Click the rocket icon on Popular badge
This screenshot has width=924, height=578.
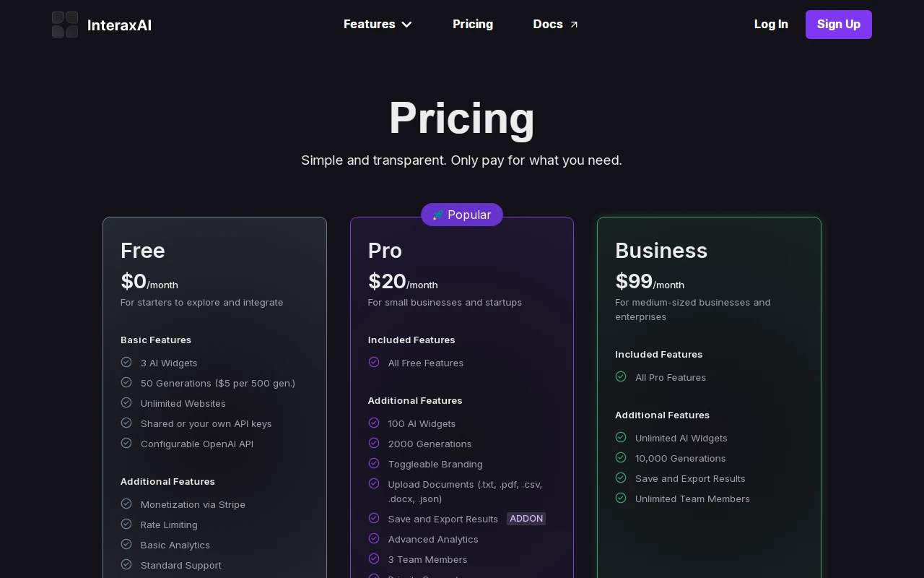coord(438,215)
